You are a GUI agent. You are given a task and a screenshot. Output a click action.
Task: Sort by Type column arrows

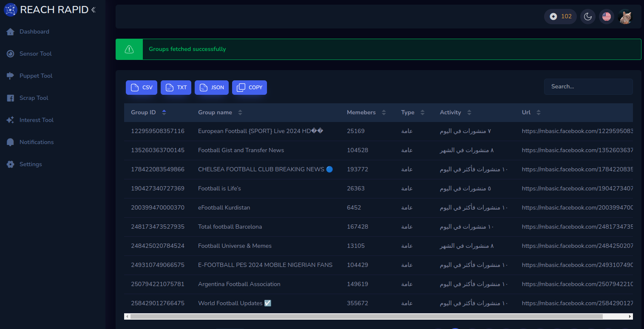(x=423, y=113)
